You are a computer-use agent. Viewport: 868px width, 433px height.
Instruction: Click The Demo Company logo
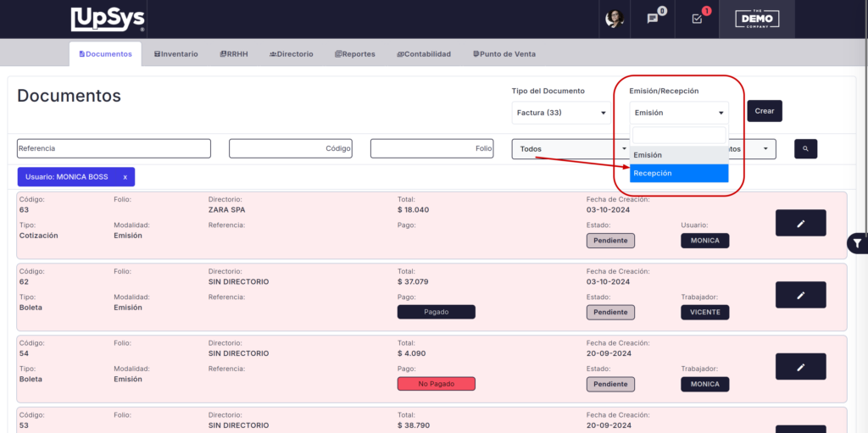tap(757, 19)
